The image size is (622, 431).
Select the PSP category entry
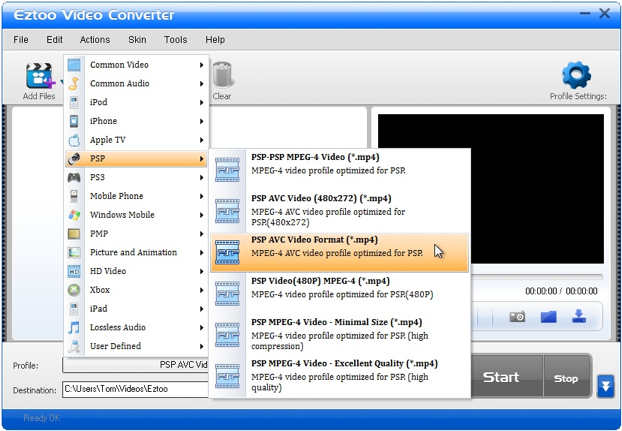(x=136, y=159)
